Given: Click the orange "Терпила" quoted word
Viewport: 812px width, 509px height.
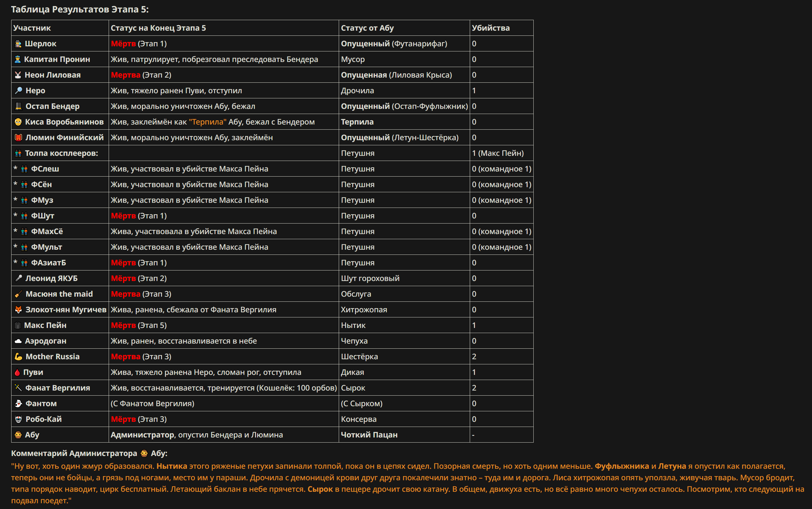Looking at the screenshot, I should pos(207,122).
